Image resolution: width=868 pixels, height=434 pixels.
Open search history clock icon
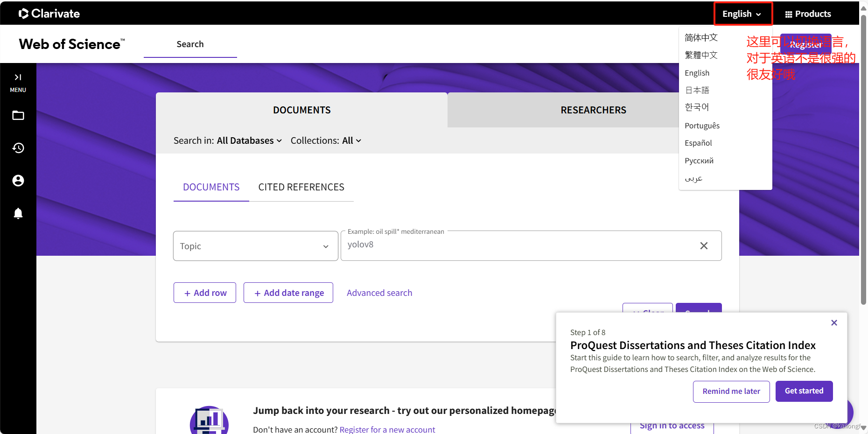point(18,148)
